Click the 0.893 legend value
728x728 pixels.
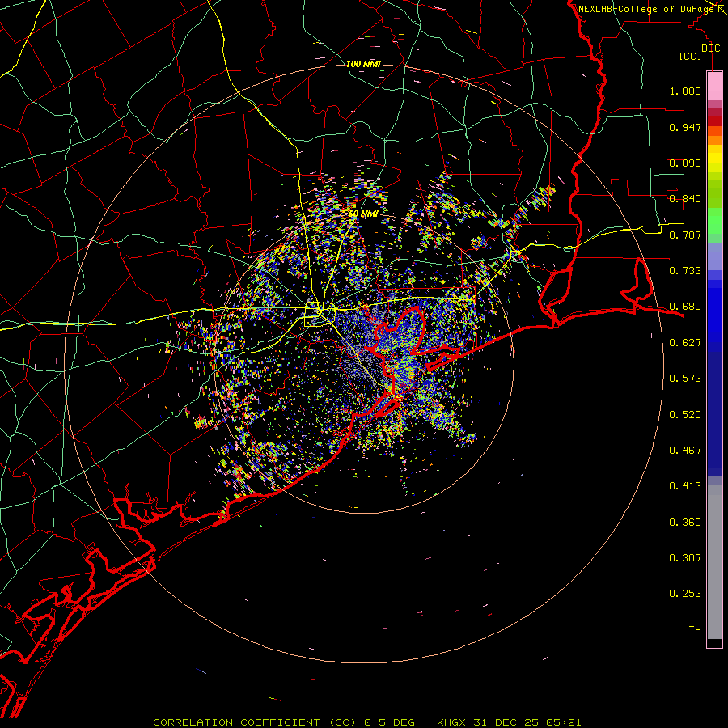[685, 163]
